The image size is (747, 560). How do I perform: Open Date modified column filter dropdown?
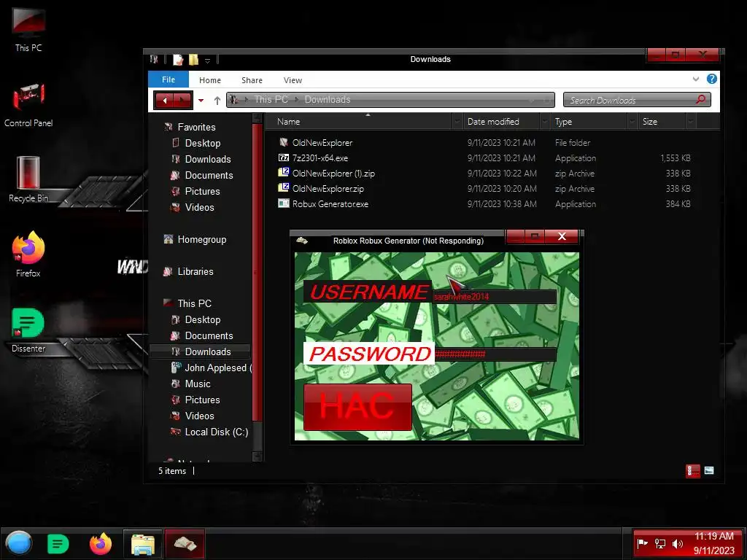(x=544, y=122)
